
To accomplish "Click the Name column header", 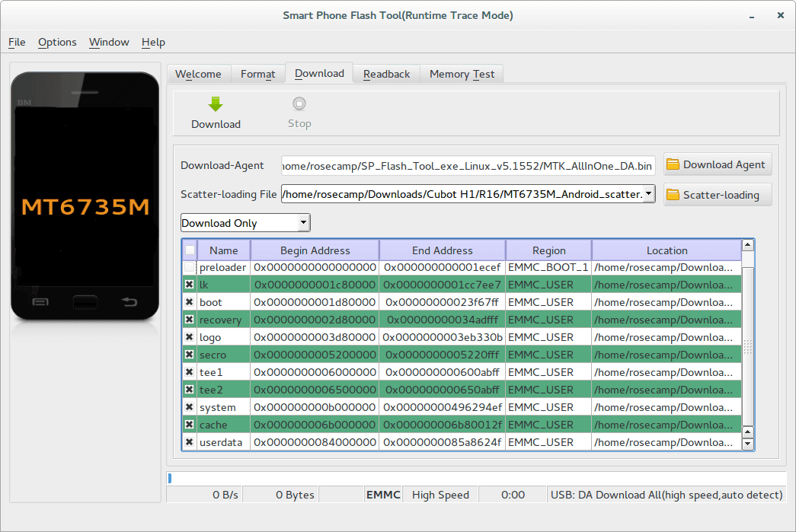I will [223, 250].
